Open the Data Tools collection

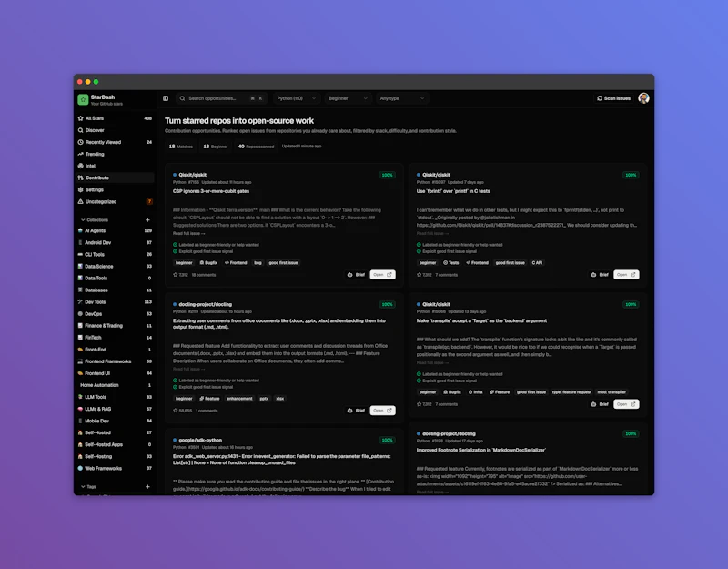tap(116, 279)
